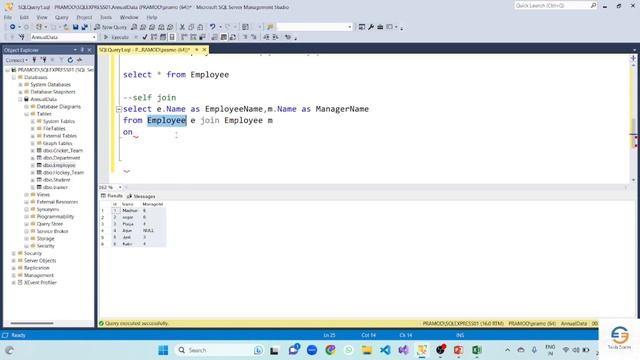Click the Toolbox icon in toolbar
Viewport: 640px width, 360px height.
coord(380,27)
